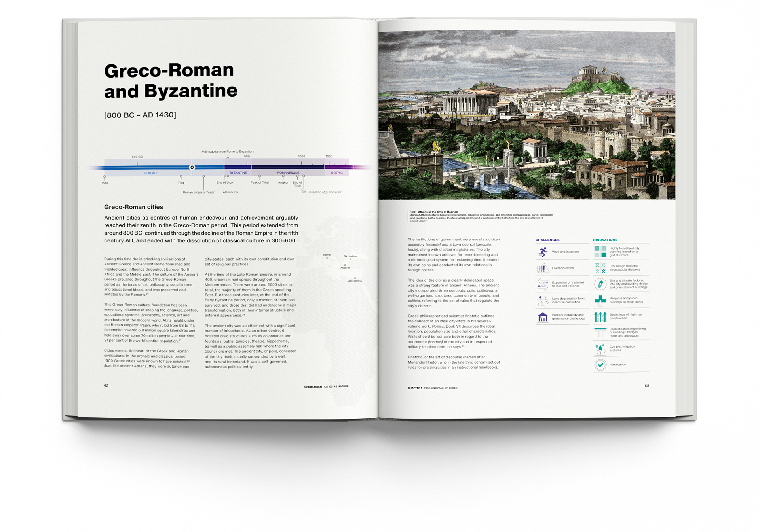Click the 1250 tick label on the timeline
This screenshot has height=532, width=760.
click(329, 156)
